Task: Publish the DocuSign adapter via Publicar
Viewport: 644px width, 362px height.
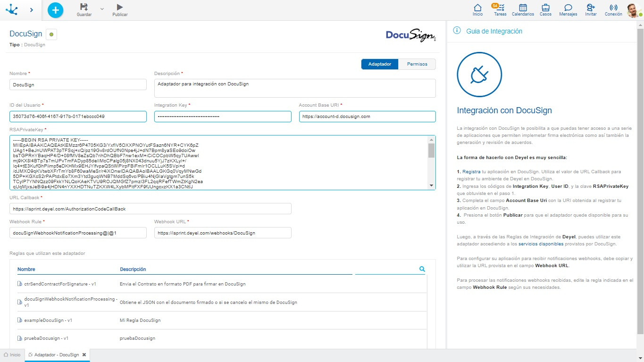Action: 119,9
